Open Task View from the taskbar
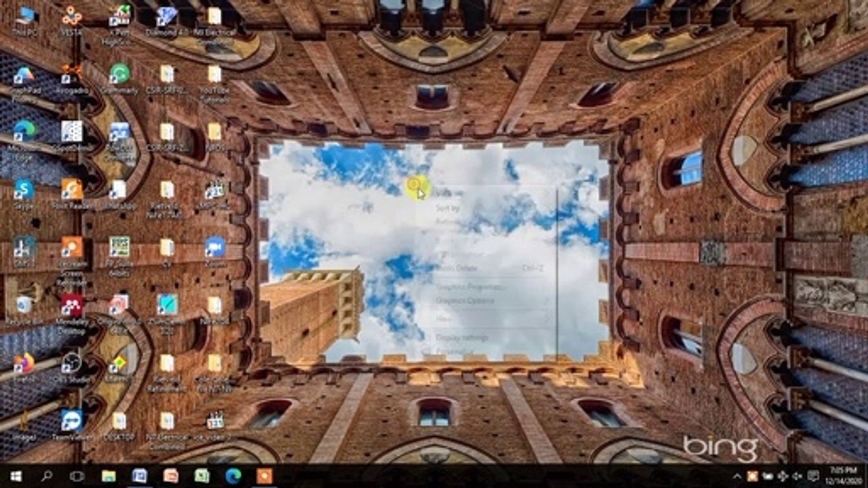This screenshot has height=488, width=868. pyautogui.click(x=77, y=476)
